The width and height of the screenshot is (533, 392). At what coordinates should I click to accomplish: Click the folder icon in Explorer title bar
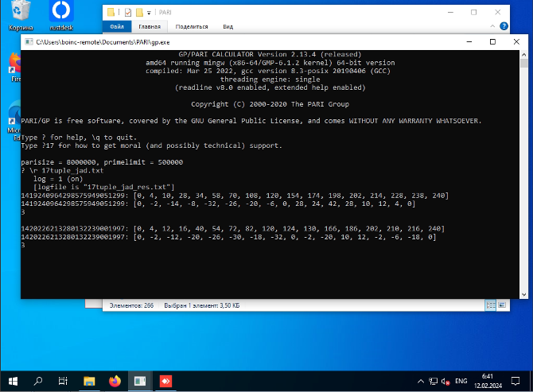pyautogui.click(x=111, y=12)
